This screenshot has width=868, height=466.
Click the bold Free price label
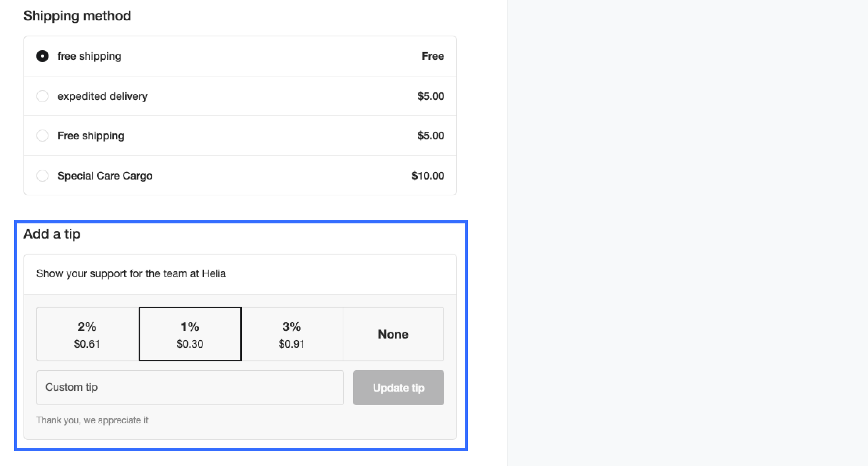pos(433,56)
